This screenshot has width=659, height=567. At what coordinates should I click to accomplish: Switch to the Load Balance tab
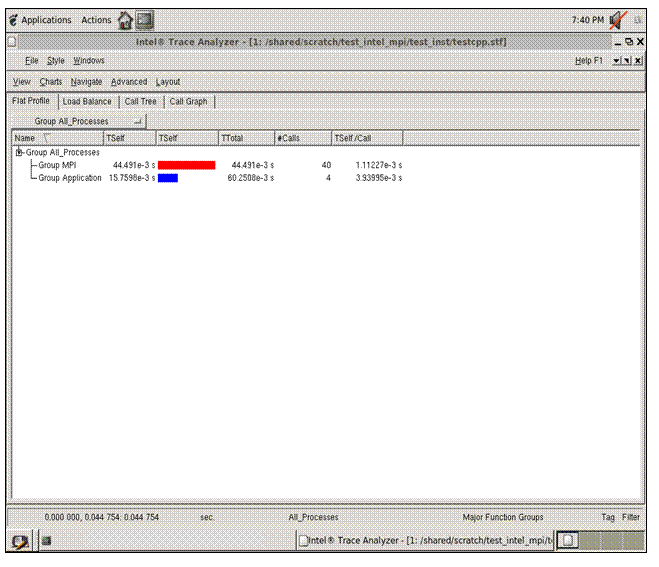[x=87, y=102]
